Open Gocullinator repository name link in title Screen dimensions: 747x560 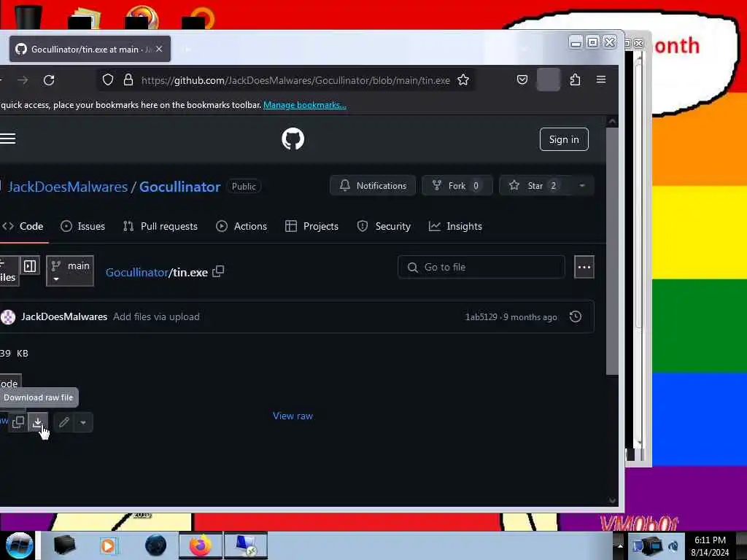tap(179, 187)
